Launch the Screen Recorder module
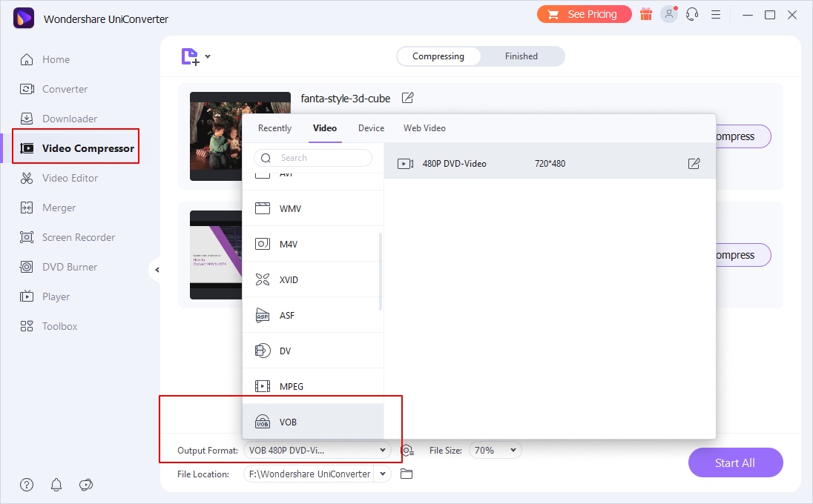 pyautogui.click(x=67, y=237)
